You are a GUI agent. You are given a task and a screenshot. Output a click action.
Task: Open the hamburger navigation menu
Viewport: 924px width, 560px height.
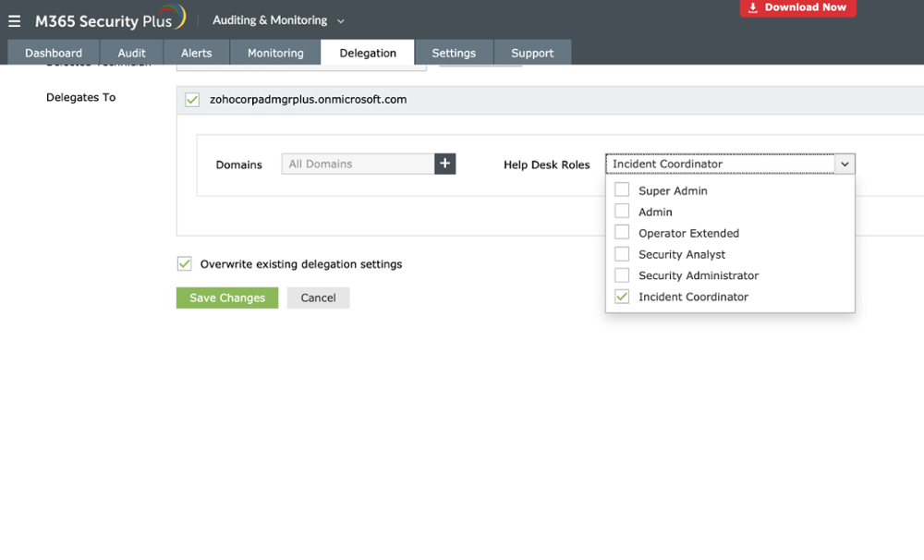click(14, 21)
